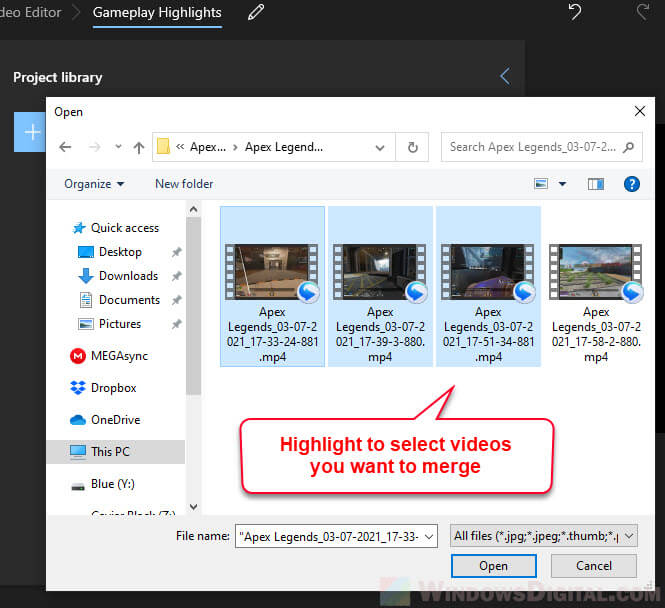This screenshot has width=665, height=608.
Task: Click the navigation pane scrollbar thumb
Action: pyautogui.click(x=193, y=306)
